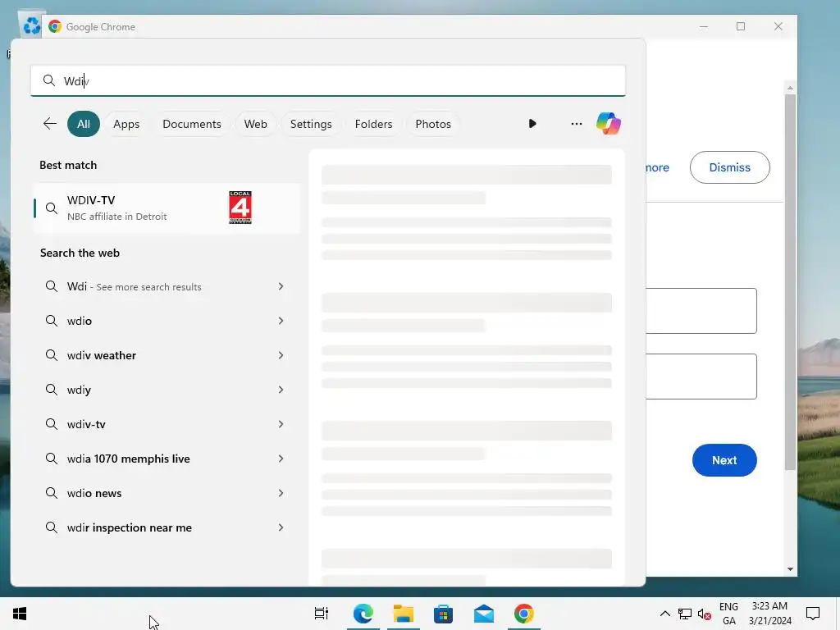The height and width of the screenshot is (630, 840).
Task: Open the network status tray icon
Action: 685,614
